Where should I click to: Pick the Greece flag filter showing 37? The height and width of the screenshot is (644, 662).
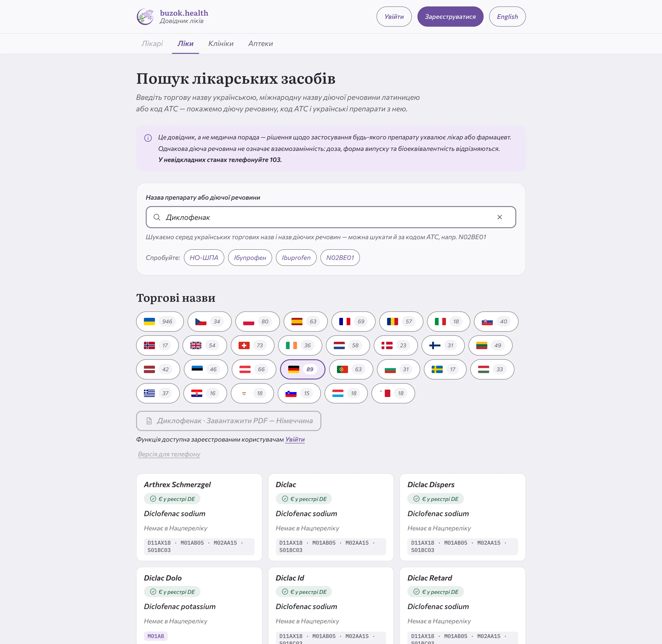[x=158, y=393]
